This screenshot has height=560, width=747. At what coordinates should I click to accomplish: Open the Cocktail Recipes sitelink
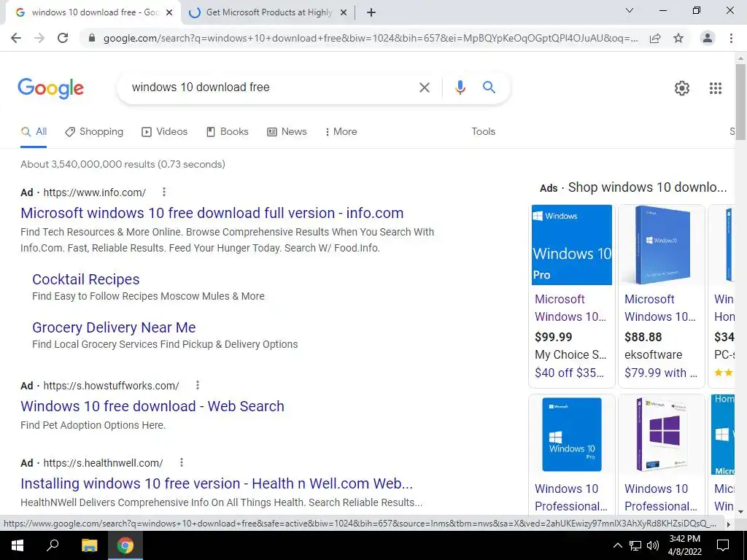click(86, 279)
